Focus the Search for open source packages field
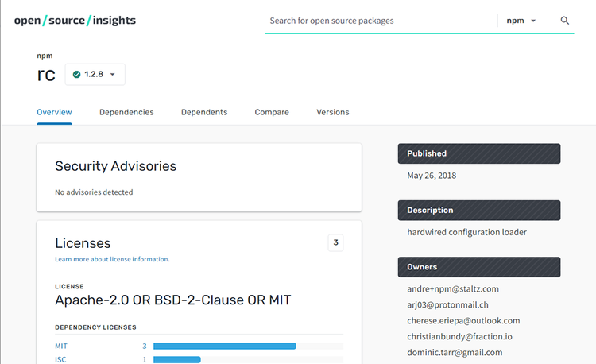This screenshot has height=364, width=596. [x=381, y=21]
